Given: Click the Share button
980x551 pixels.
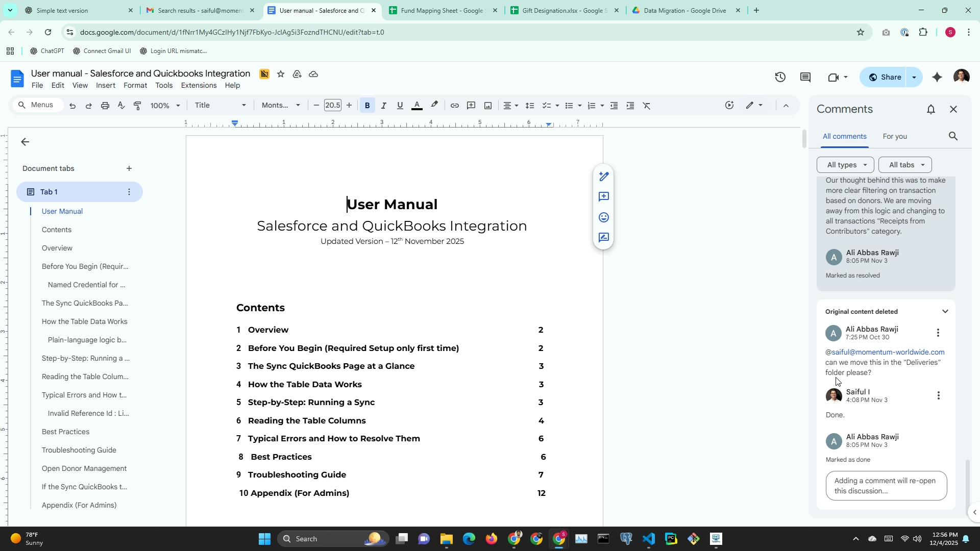Looking at the screenshot, I should 885,77.
